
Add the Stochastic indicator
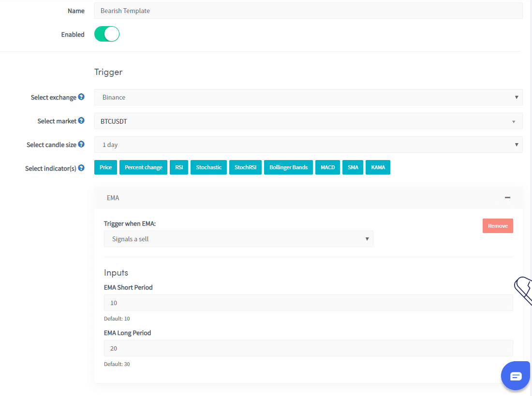coord(208,167)
